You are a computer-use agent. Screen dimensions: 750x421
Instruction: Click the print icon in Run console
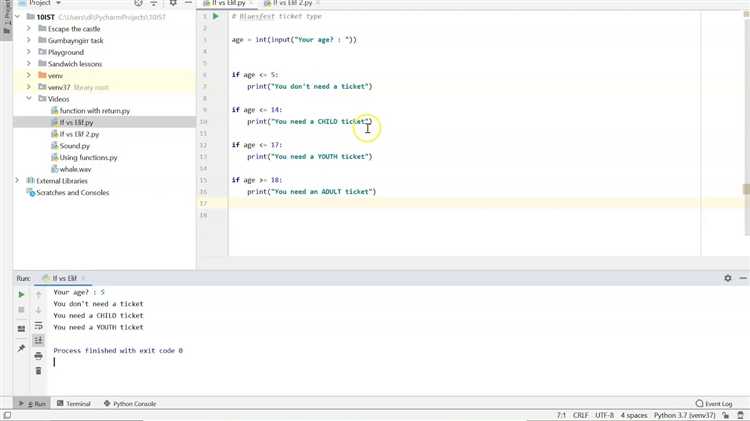pyautogui.click(x=38, y=355)
